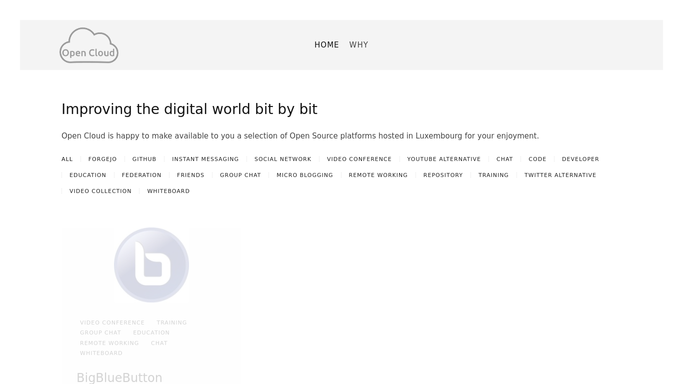683x384 pixels.
Task: Filter by FEDERATION tag
Action: click(142, 175)
